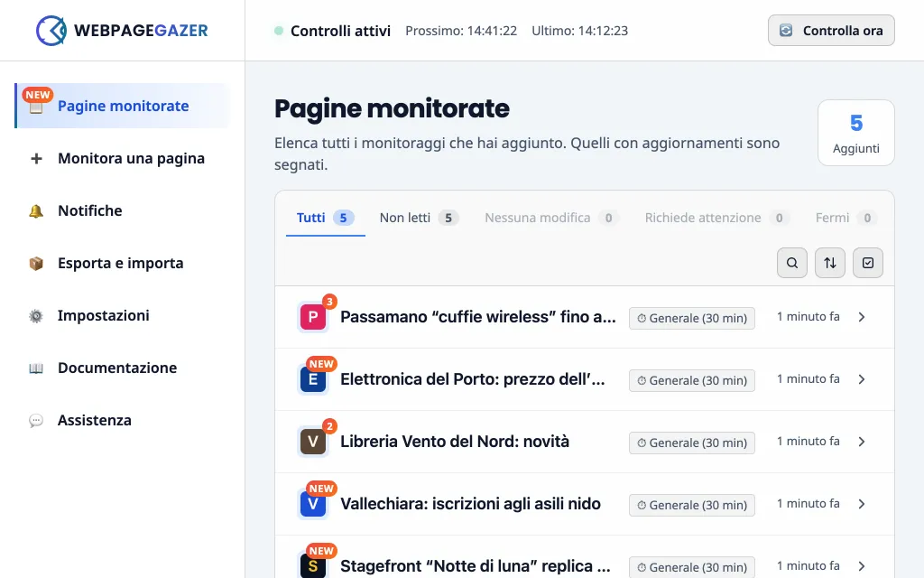The width and height of the screenshot is (924, 578).
Task: Click the bell icon beside Notifiche
Action: pyautogui.click(x=36, y=211)
